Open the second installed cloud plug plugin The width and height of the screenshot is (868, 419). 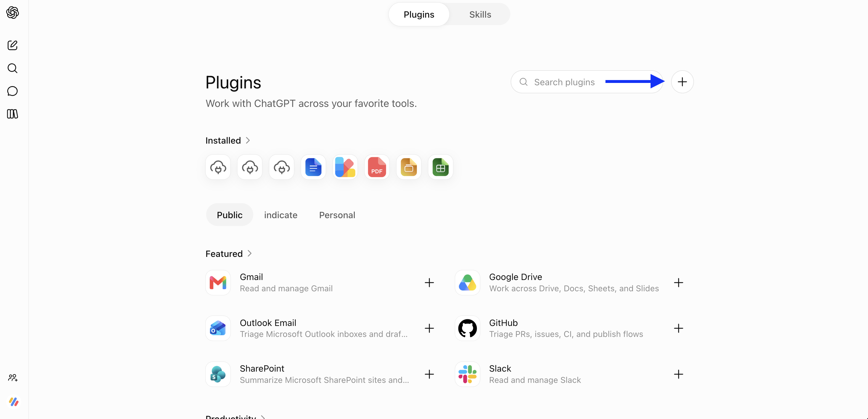click(250, 167)
